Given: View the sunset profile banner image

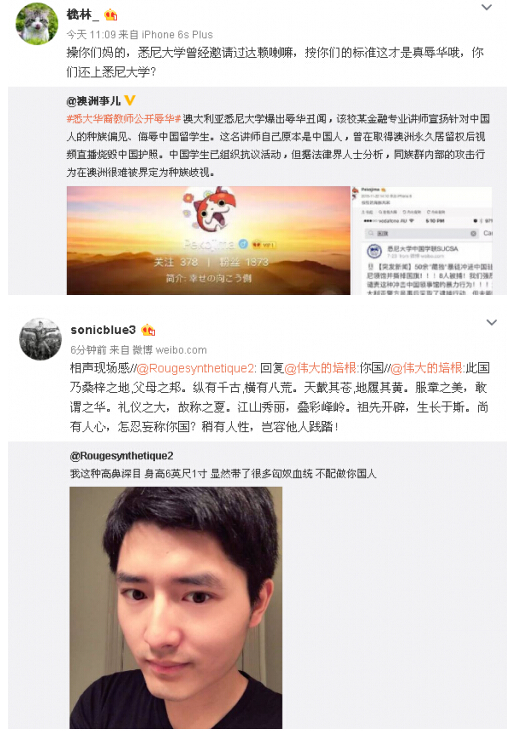Looking at the screenshot, I should pos(208,240).
